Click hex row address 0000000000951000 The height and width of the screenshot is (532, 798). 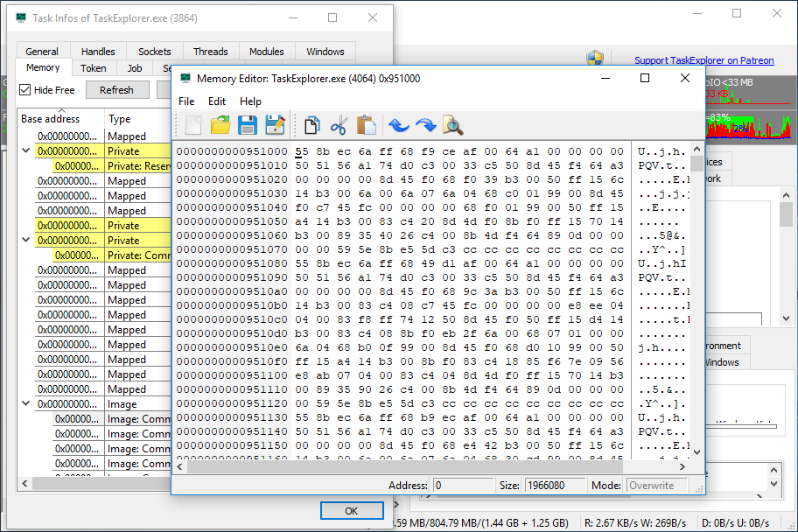tap(232, 151)
